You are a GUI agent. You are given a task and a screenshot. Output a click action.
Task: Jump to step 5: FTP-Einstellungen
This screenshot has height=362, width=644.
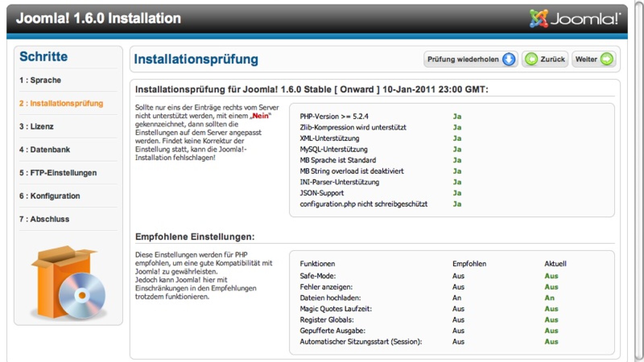point(58,173)
